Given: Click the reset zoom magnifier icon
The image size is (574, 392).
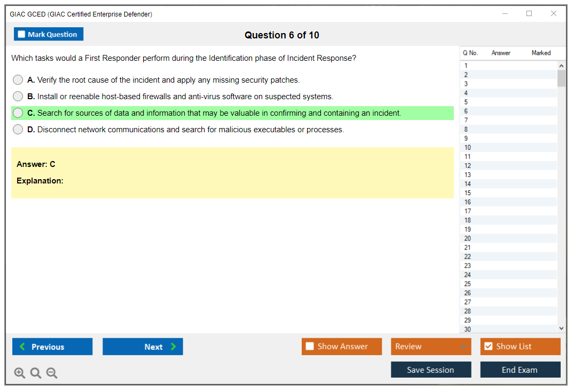Looking at the screenshot, I should pyautogui.click(x=36, y=373).
